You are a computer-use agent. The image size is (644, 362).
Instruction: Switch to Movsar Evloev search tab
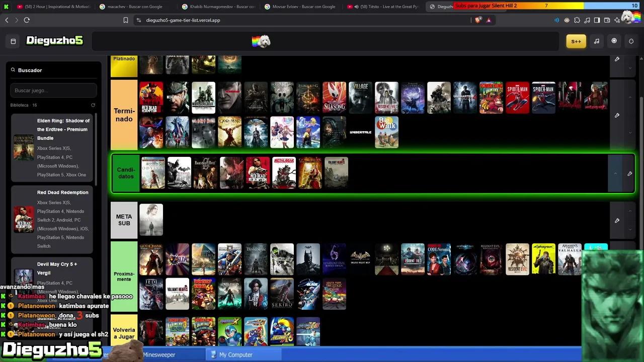tap(300, 7)
